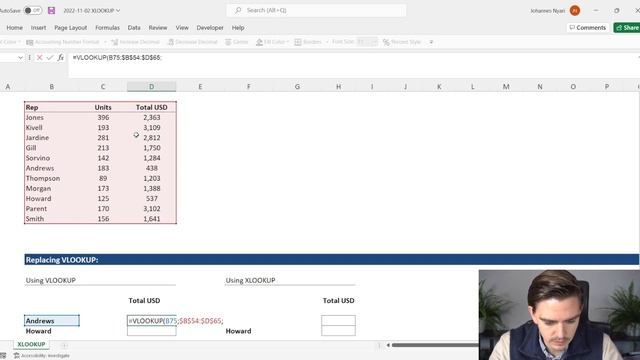This screenshot has height=360, width=640.
Task: Open the Data tab
Action: [x=134, y=28]
